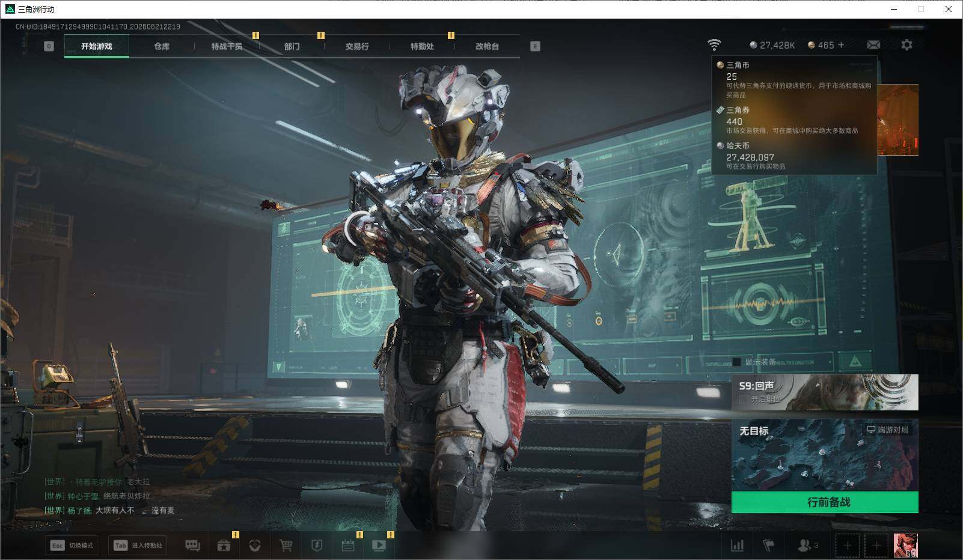Open the bar chart statistics icon
The height and width of the screenshot is (560, 963).
pos(737,545)
